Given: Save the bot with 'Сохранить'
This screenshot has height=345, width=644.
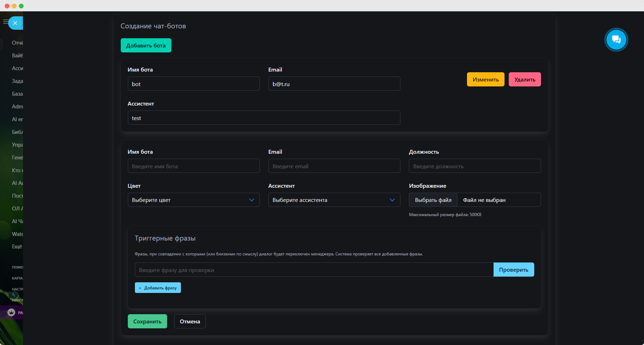Looking at the screenshot, I should tap(147, 321).
